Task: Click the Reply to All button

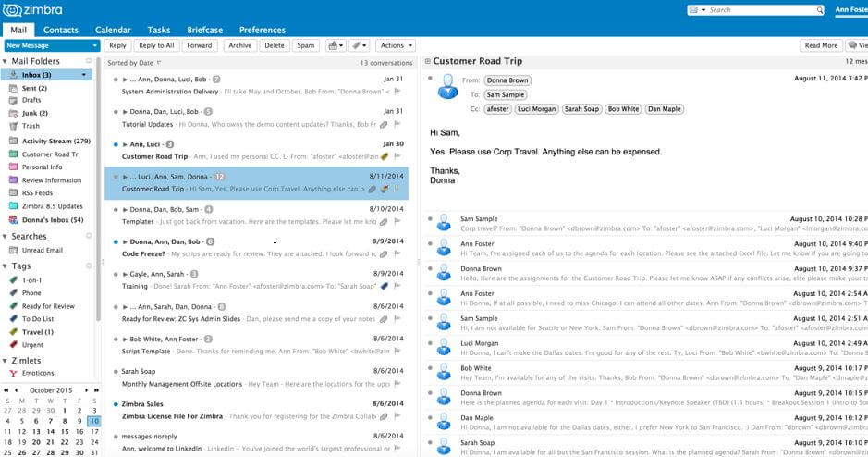Action: coord(156,45)
